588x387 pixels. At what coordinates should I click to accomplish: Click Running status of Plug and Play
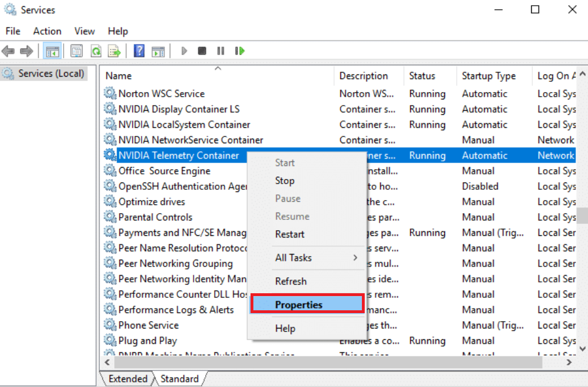click(427, 340)
